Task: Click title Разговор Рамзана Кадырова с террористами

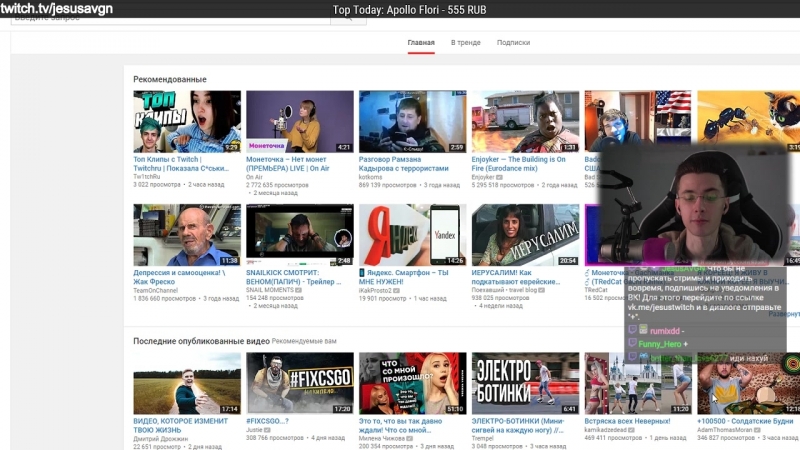Action: [x=404, y=163]
